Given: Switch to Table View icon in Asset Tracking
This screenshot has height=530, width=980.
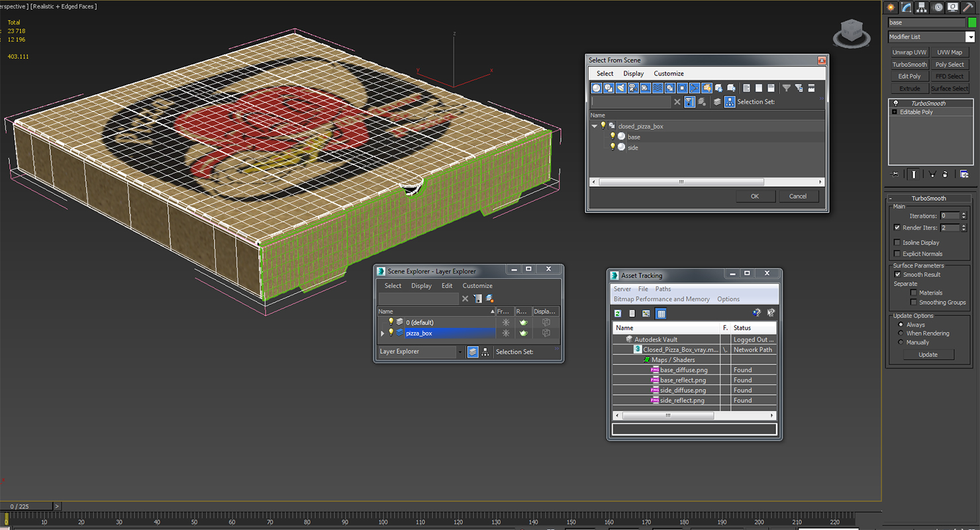Looking at the screenshot, I should (660, 313).
